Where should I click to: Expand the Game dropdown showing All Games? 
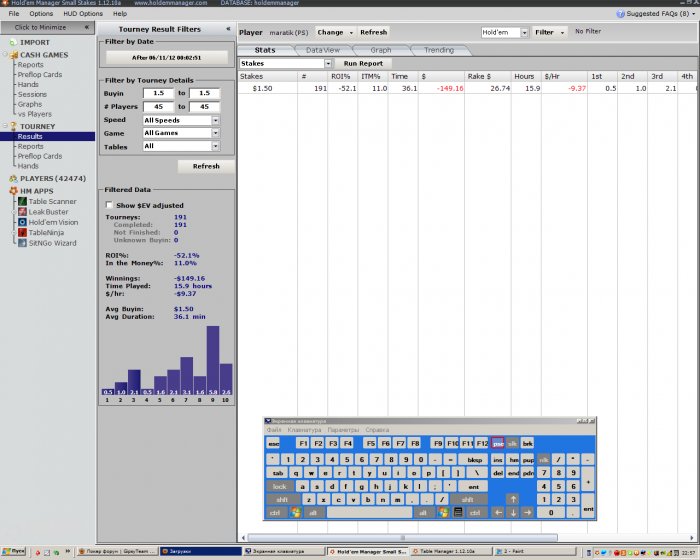click(181, 133)
